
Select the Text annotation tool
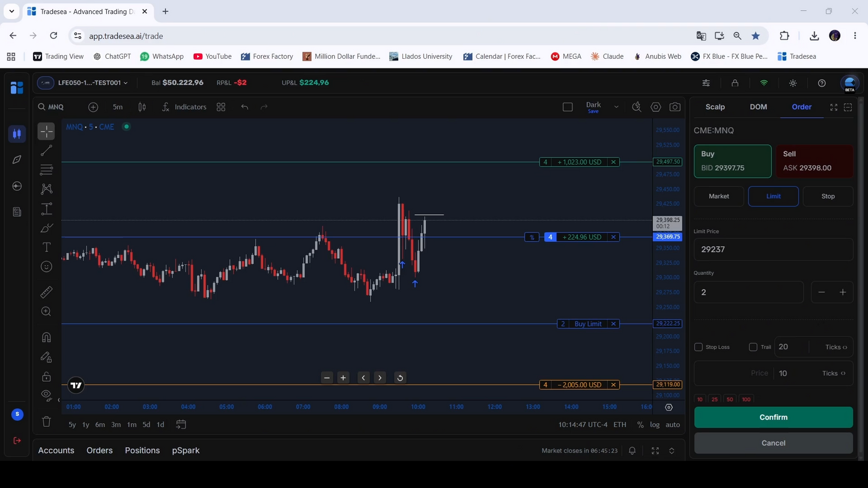[x=46, y=247]
